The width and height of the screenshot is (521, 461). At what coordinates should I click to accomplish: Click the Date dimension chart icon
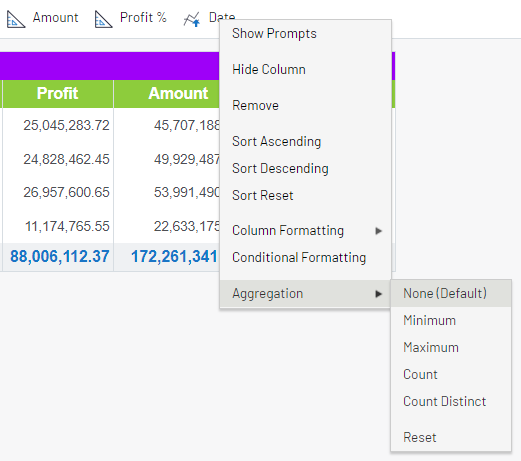click(x=192, y=19)
